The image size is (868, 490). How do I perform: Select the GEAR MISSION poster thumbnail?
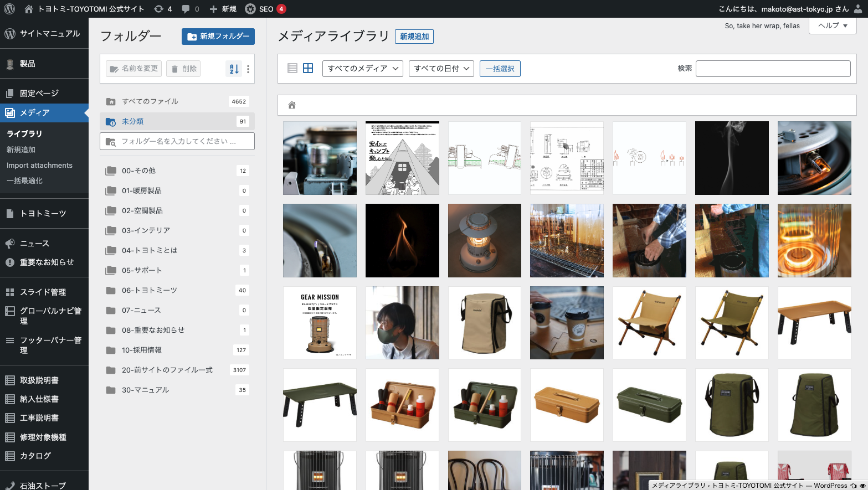320,323
